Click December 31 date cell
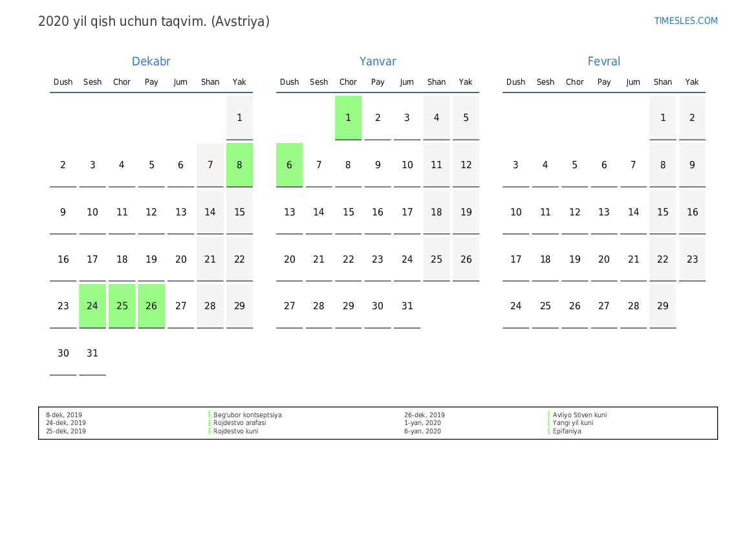The height and width of the screenshot is (535, 756). tap(92, 353)
